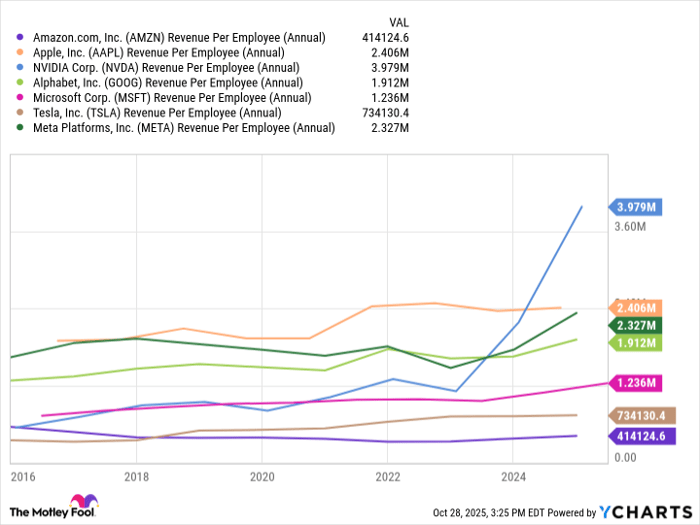Click Meta value 2.327M in legend
700x525 pixels.
(x=390, y=128)
